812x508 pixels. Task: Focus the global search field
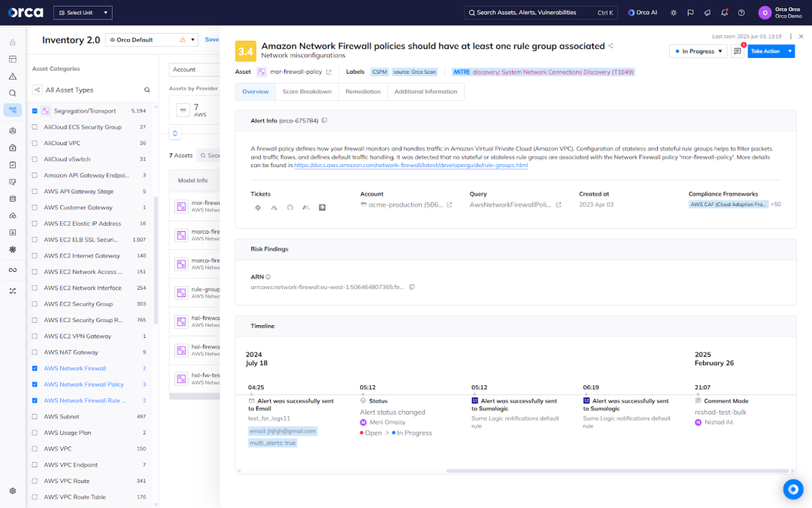(x=540, y=13)
